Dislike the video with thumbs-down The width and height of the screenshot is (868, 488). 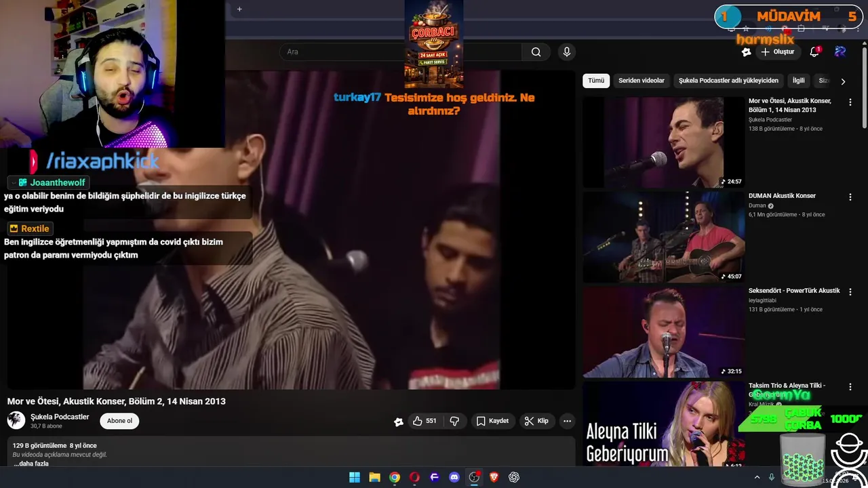click(454, 421)
